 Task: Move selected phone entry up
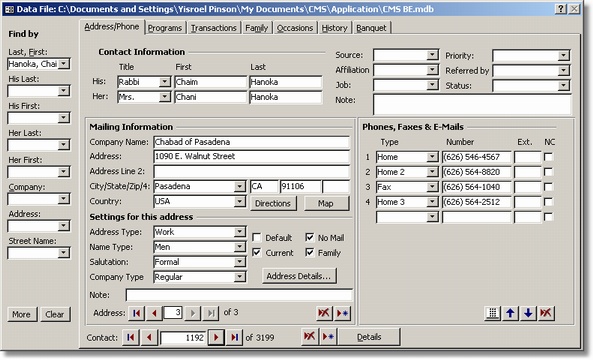(x=510, y=313)
